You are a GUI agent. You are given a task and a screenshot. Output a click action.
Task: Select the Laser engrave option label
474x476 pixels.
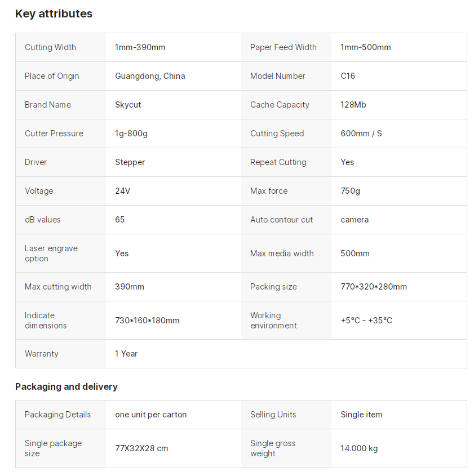tap(51, 253)
